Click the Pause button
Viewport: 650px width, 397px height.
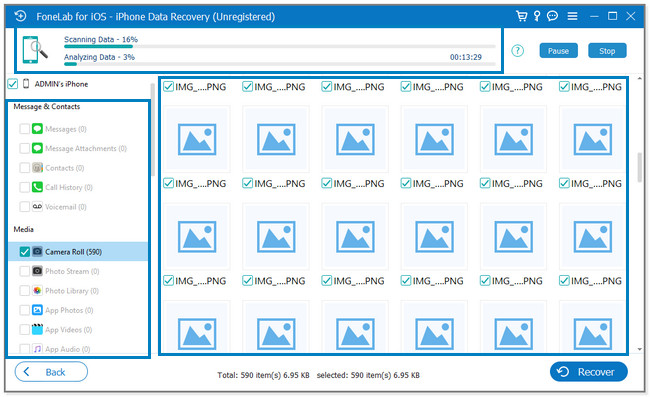pyautogui.click(x=558, y=51)
